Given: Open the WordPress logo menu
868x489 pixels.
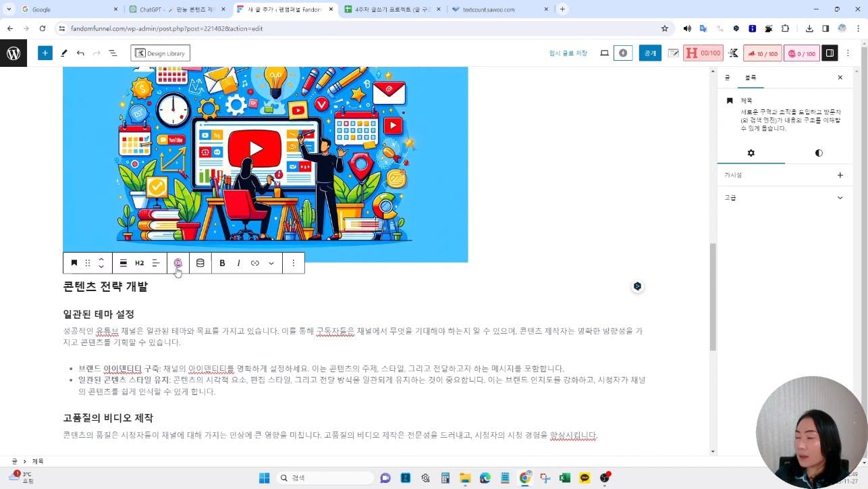Looking at the screenshot, I should pos(13,53).
